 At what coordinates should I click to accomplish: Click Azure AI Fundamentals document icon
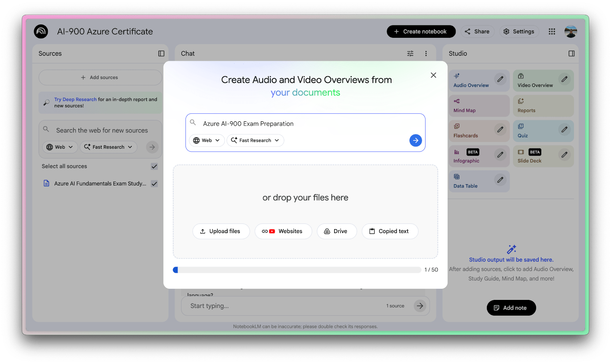click(x=46, y=183)
